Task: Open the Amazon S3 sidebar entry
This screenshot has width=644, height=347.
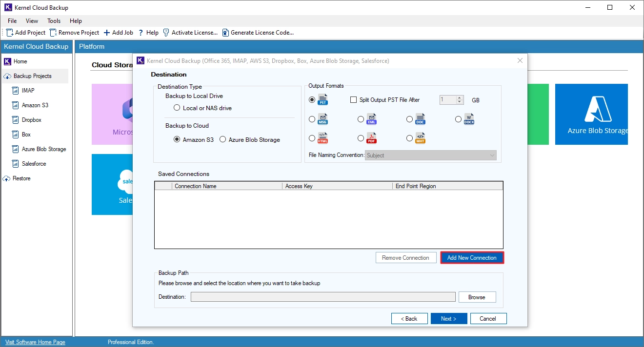Action: pos(30,105)
